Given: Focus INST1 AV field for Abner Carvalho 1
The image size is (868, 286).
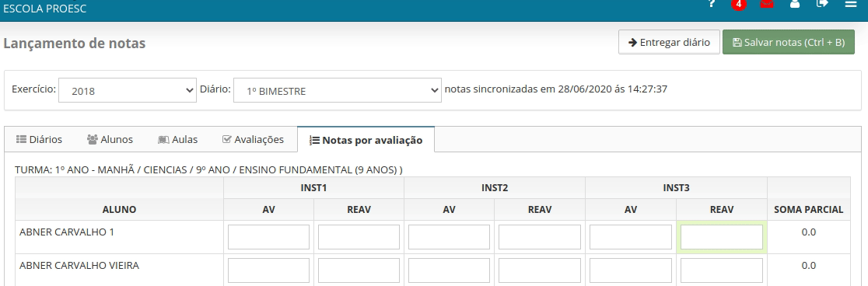Looking at the screenshot, I should point(268,237).
